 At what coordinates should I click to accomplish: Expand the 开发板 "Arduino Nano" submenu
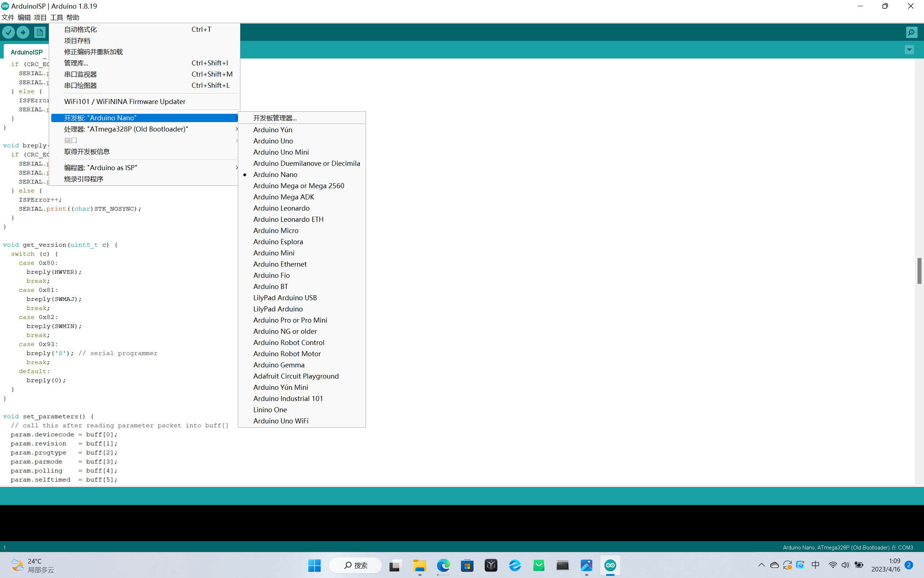(145, 118)
